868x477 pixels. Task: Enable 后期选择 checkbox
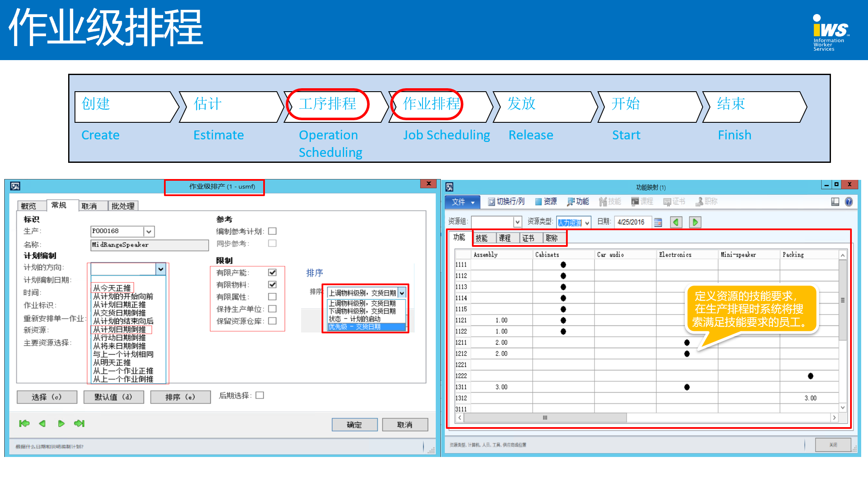click(x=260, y=395)
